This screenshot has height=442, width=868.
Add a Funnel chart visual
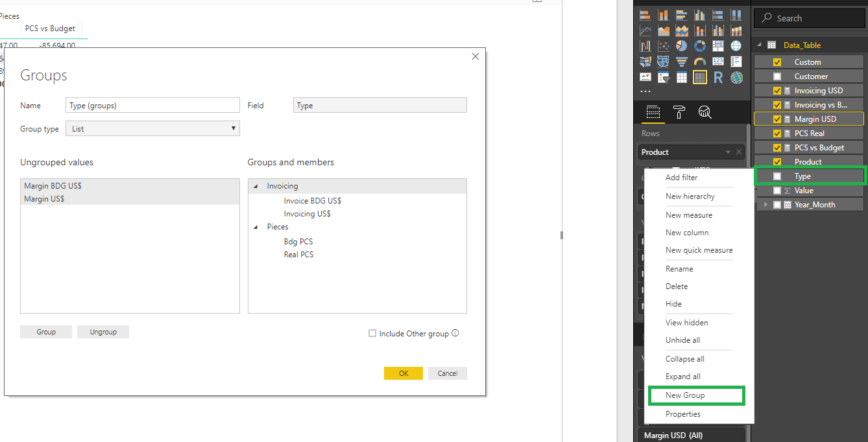click(682, 62)
